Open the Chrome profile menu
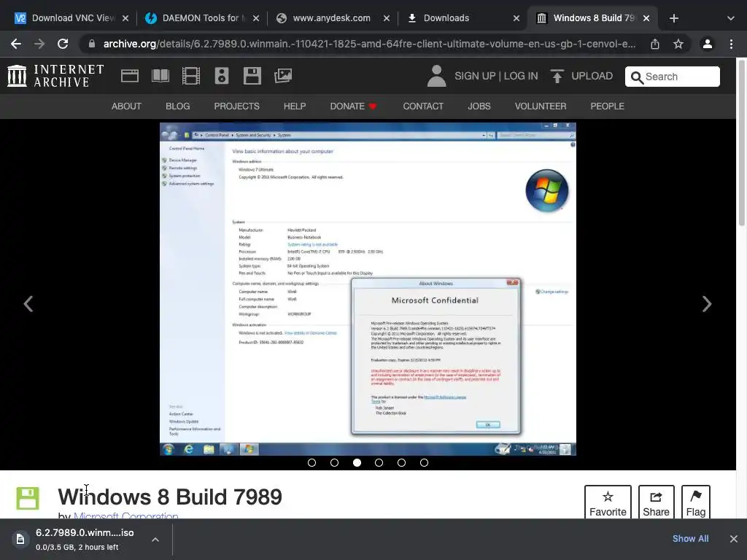 click(708, 44)
